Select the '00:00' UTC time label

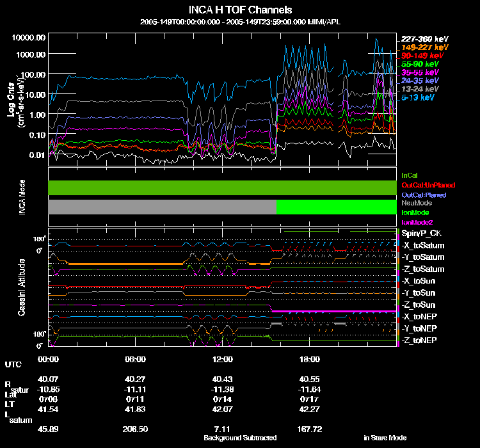point(48,359)
